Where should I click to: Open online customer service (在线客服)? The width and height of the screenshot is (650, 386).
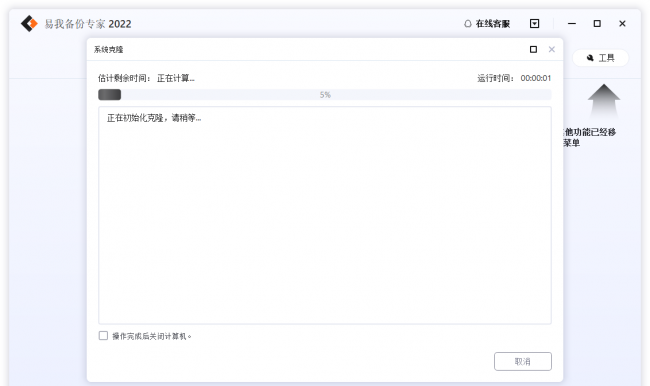[x=487, y=24]
